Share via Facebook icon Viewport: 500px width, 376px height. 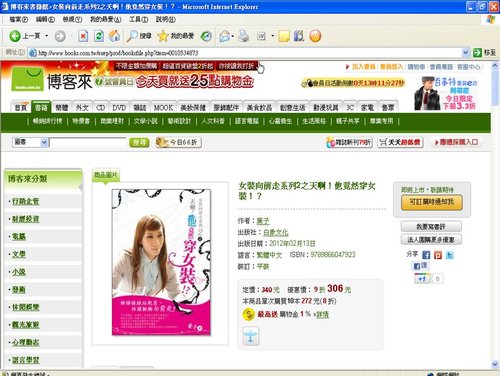[426, 255]
